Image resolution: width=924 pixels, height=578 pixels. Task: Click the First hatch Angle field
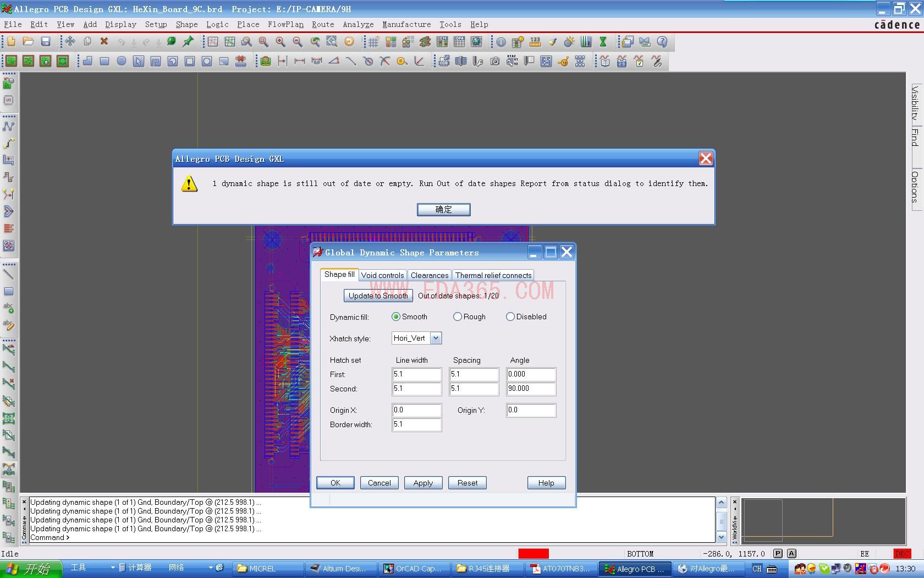(531, 374)
